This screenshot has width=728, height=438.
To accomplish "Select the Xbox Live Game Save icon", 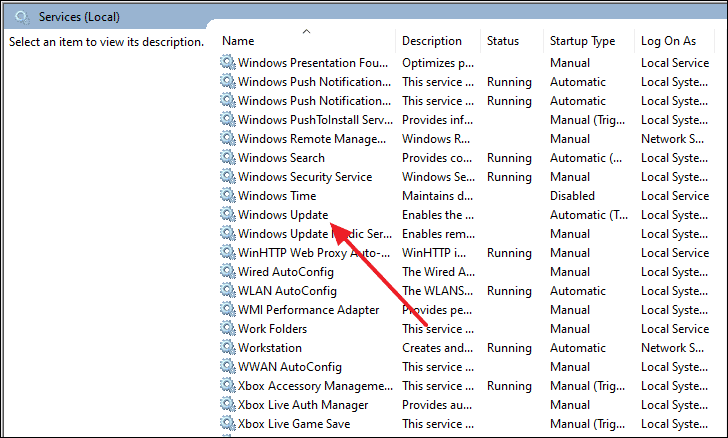I will point(228,424).
